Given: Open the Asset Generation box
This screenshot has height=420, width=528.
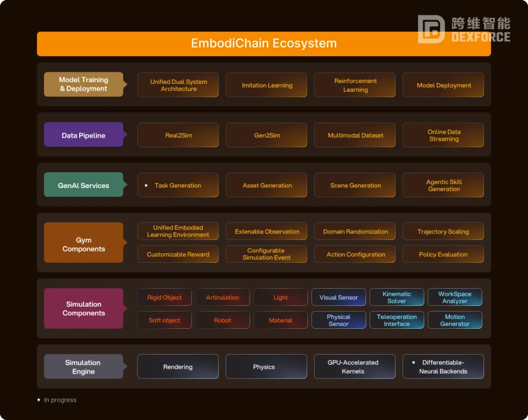Looking at the screenshot, I should tap(266, 185).
